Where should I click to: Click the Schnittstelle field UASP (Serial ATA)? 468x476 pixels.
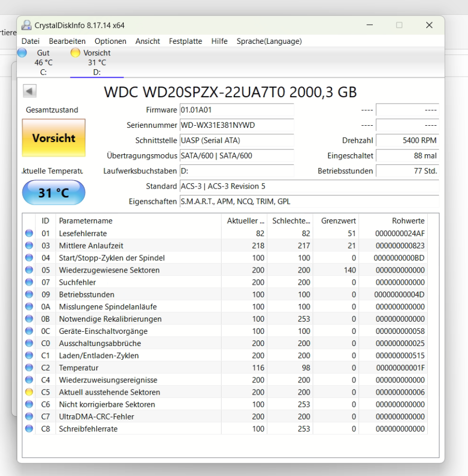click(x=237, y=140)
